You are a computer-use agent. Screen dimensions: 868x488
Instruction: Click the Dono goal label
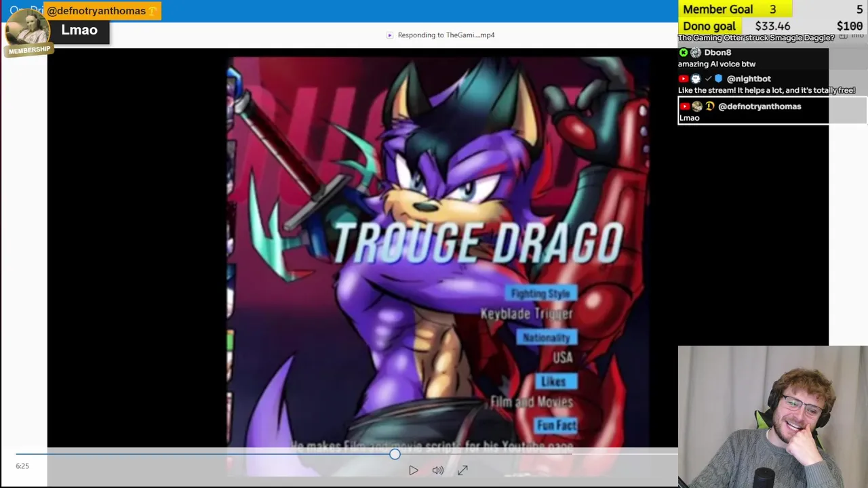[x=709, y=26]
